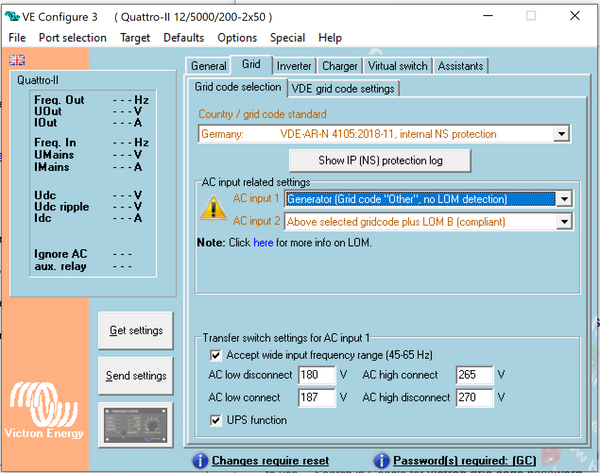Viewport: 600px width, 473px height.
Task: Click 'Transfer switch settings for AC input 1' label
Action: pos(286,338)
